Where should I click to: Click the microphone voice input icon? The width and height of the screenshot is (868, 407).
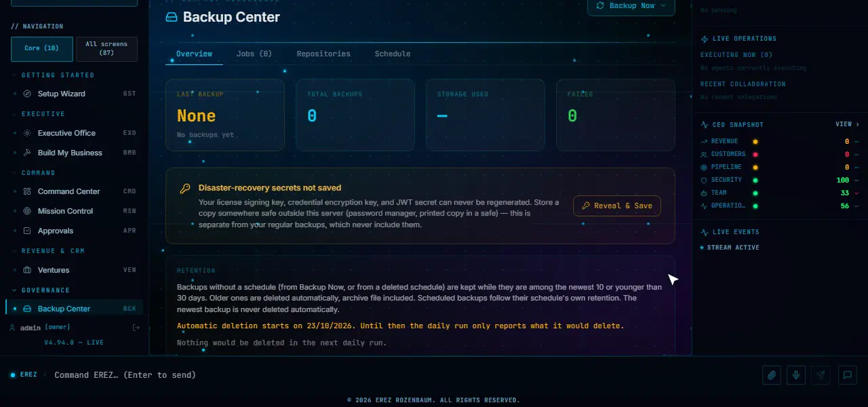pos(797,375)
